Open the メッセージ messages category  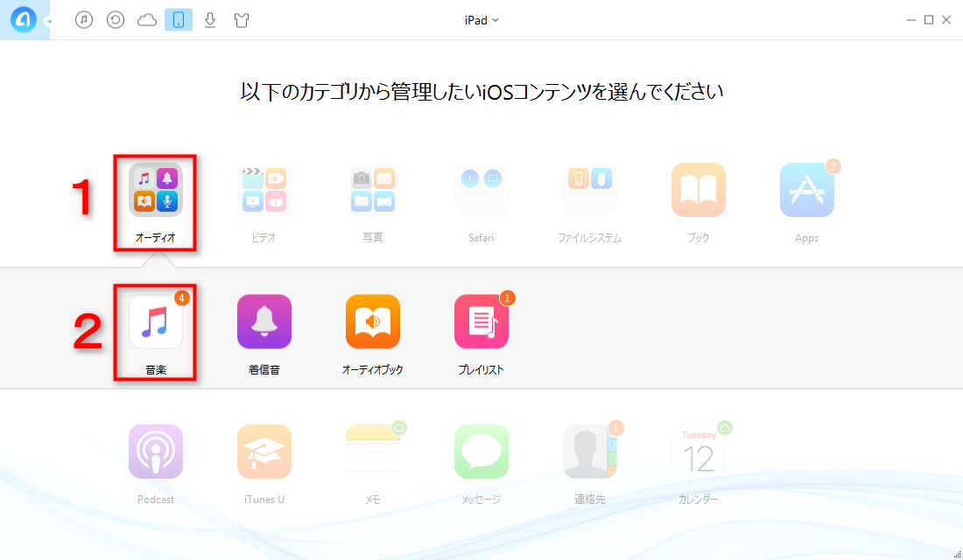click(x=481, y=451)
